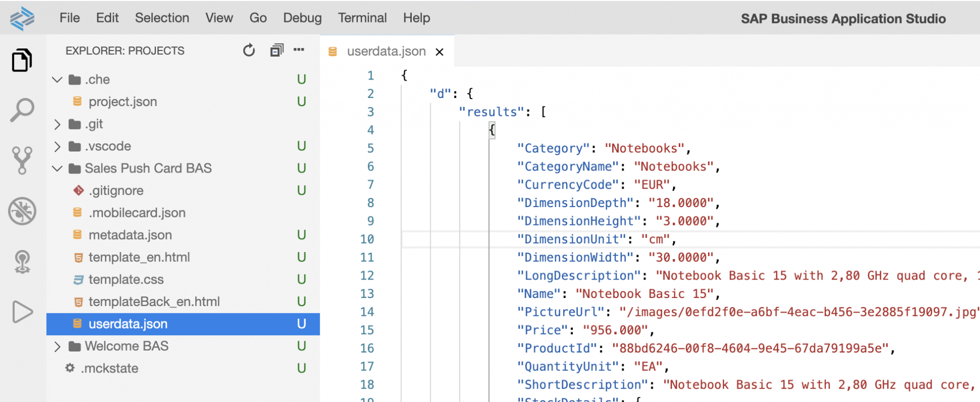Open the Run Configurations play icon
The image size is (980, 402).
pos(22,312)
